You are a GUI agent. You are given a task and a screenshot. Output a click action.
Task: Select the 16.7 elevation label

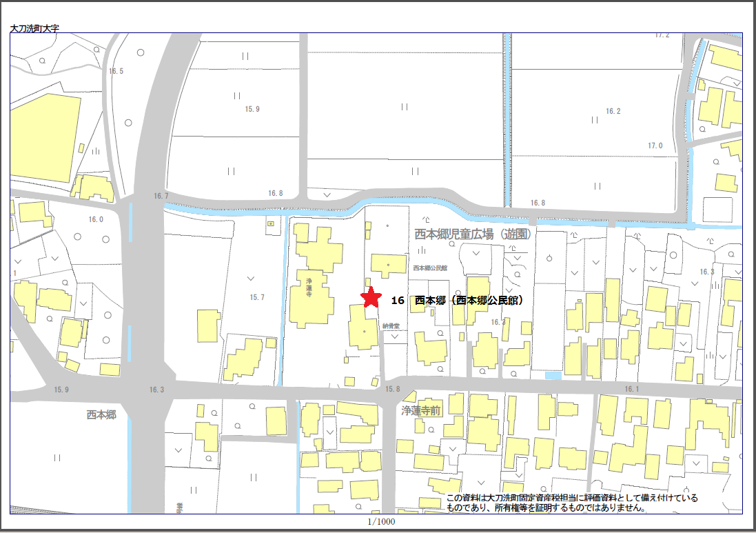tap(161, 197)
